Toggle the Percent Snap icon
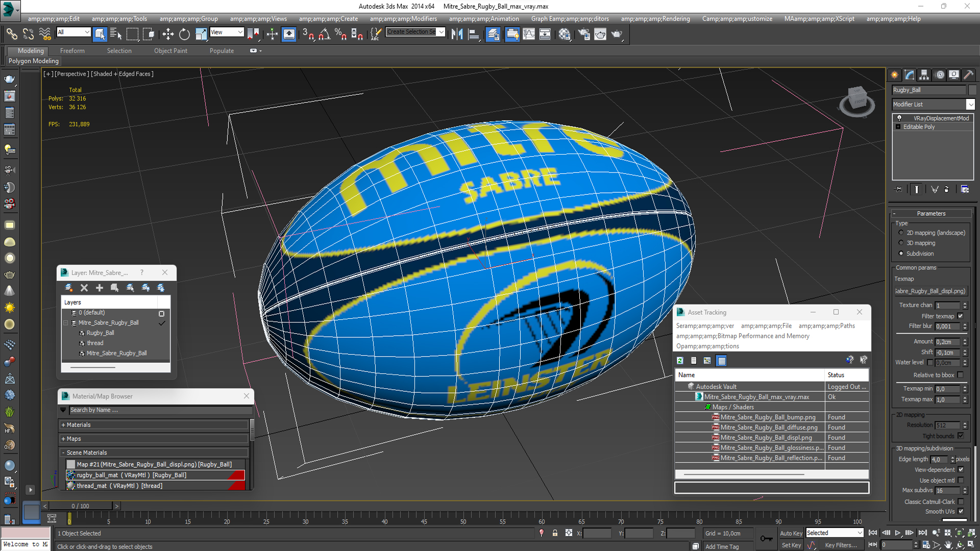 (340, 34)
